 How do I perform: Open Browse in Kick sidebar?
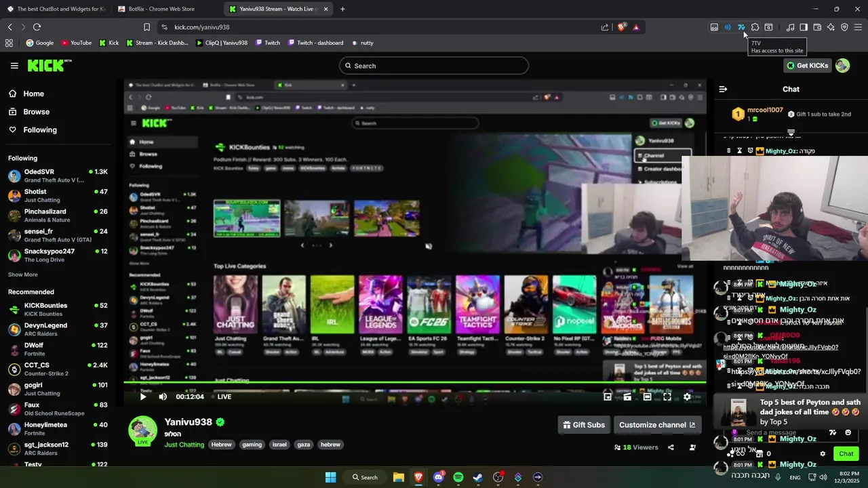pos(30,112)
